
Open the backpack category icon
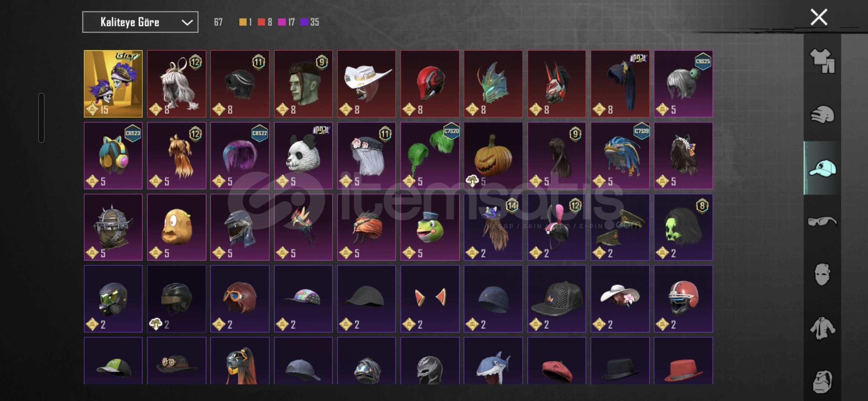(x=822, y=381)
